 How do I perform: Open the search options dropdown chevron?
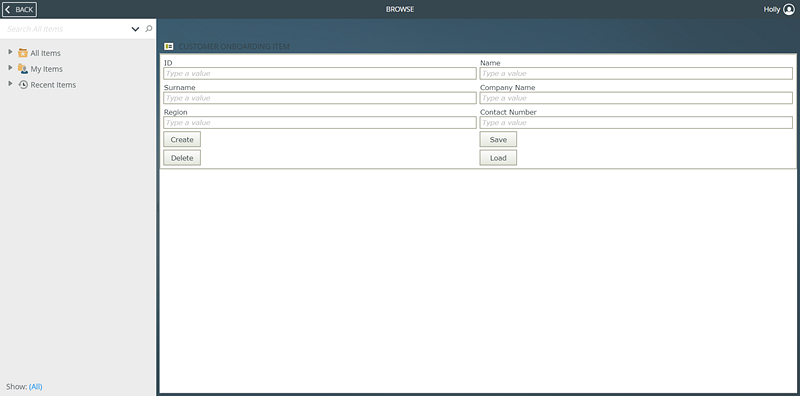135,29
